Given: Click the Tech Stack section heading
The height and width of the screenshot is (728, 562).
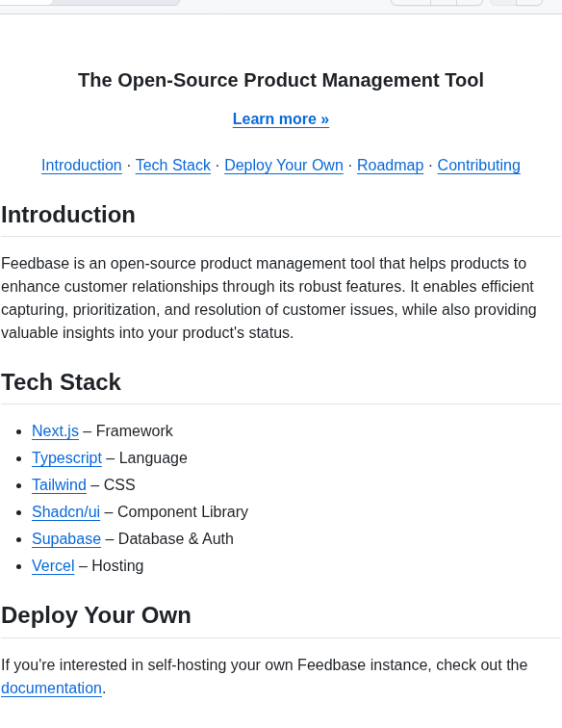Looking at the screenshot, I should (61, 382).
